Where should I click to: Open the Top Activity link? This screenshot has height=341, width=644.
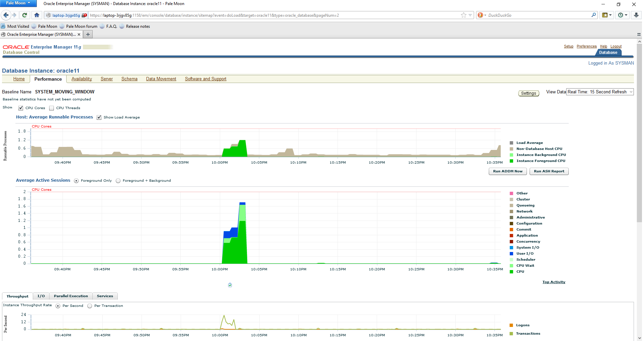pos(554,282)
